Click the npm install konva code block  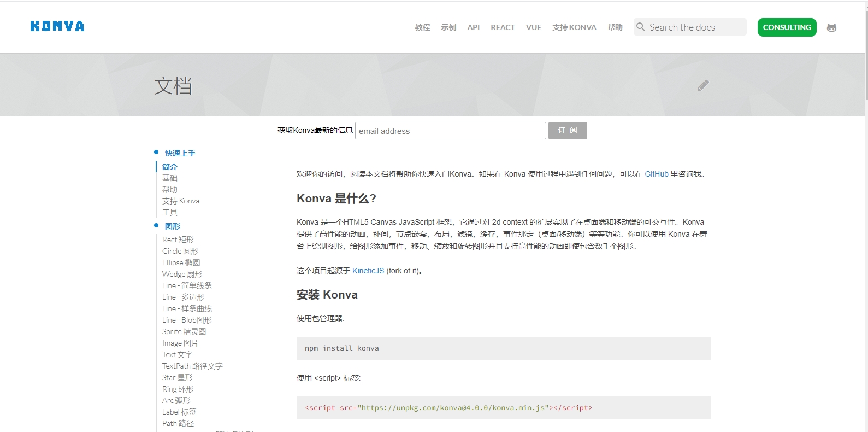click(503, 348)
